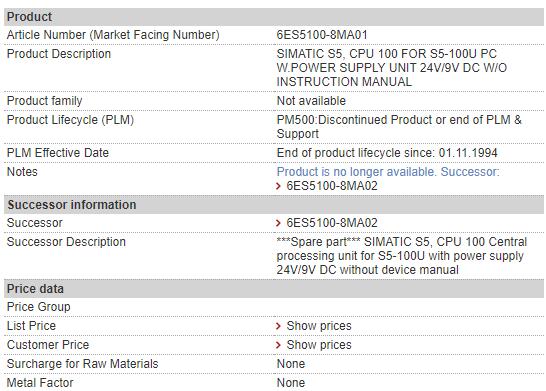Screen dimensions: 546x391
Task: Click the Product Description text
Action: point(391,68)
